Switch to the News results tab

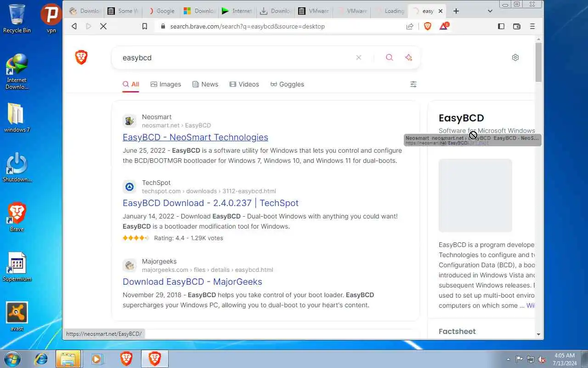205,84
